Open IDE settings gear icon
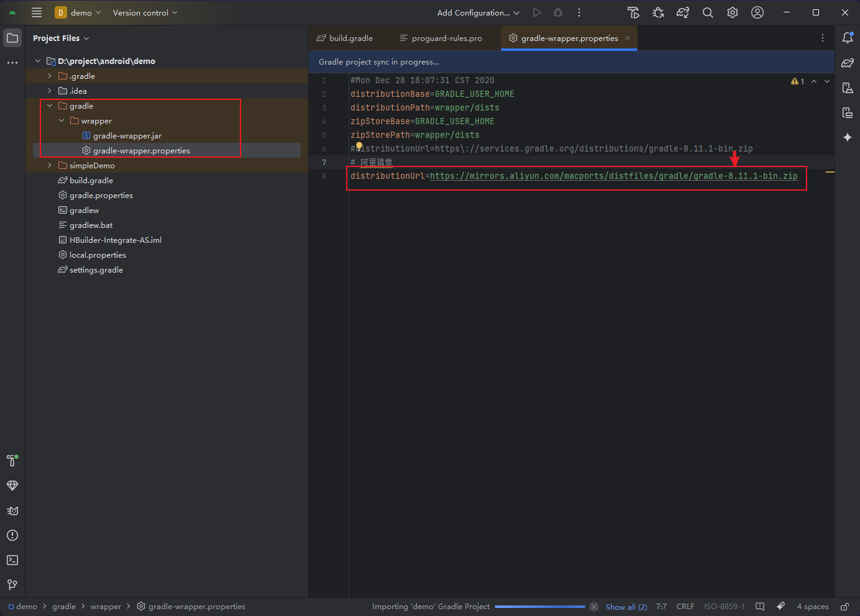860x616 pixels. click(x=733, y=12)
